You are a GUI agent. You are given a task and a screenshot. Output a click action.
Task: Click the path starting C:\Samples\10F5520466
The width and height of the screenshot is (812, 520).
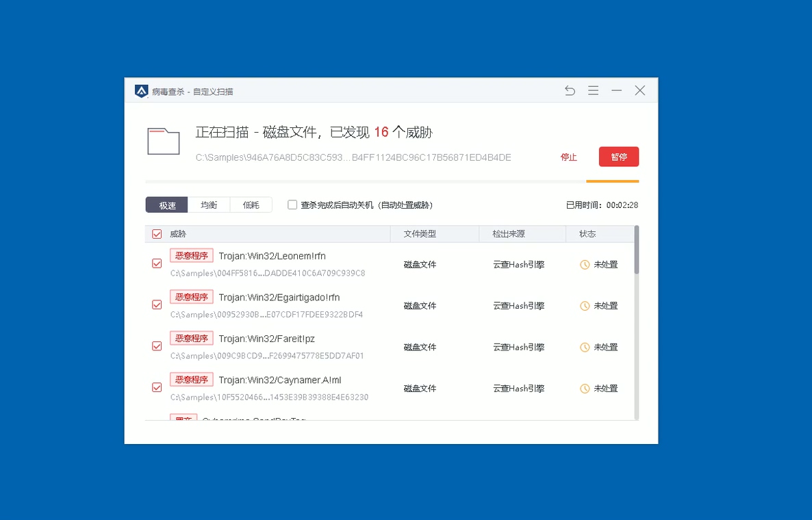point(269,398)
